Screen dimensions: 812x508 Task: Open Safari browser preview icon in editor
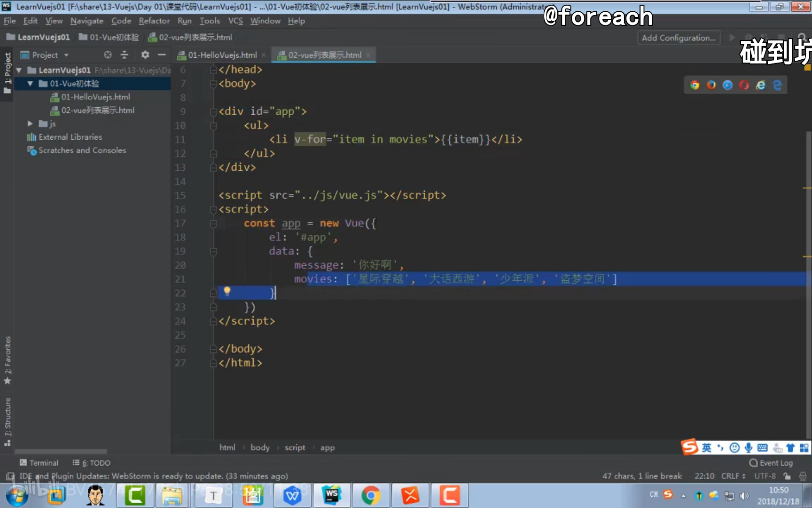click(x=727, y=85)
